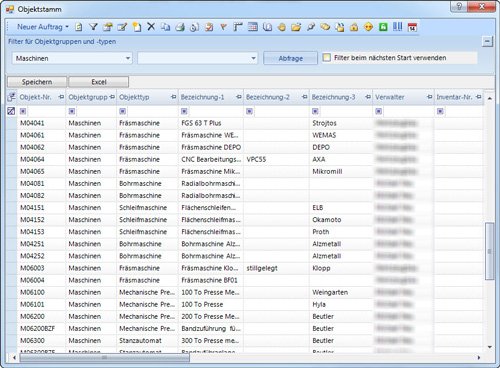Click the Abfrage button
500x368 pixels.
[x=291, y=58]
